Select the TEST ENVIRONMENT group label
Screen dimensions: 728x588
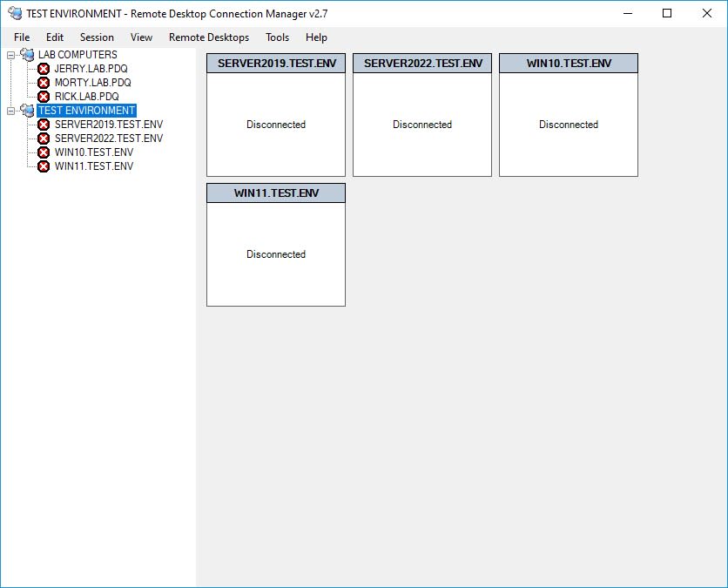(87, 111)
